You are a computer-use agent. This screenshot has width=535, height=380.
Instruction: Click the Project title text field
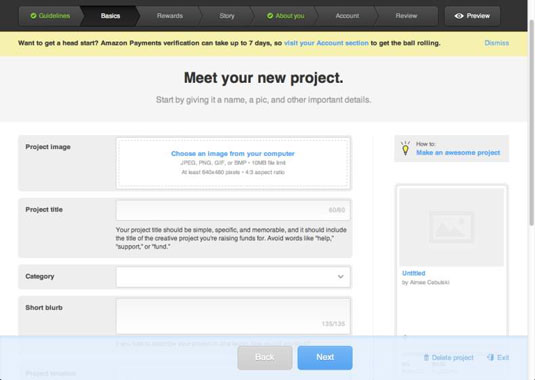[233, 210]
